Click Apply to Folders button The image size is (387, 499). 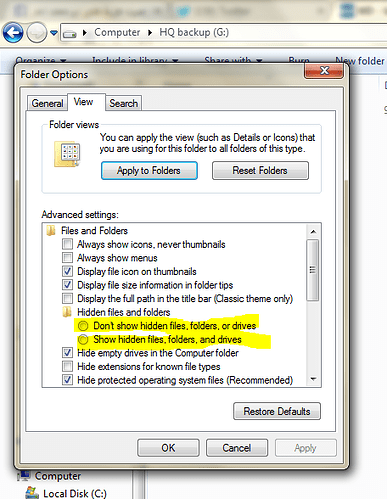149,171
